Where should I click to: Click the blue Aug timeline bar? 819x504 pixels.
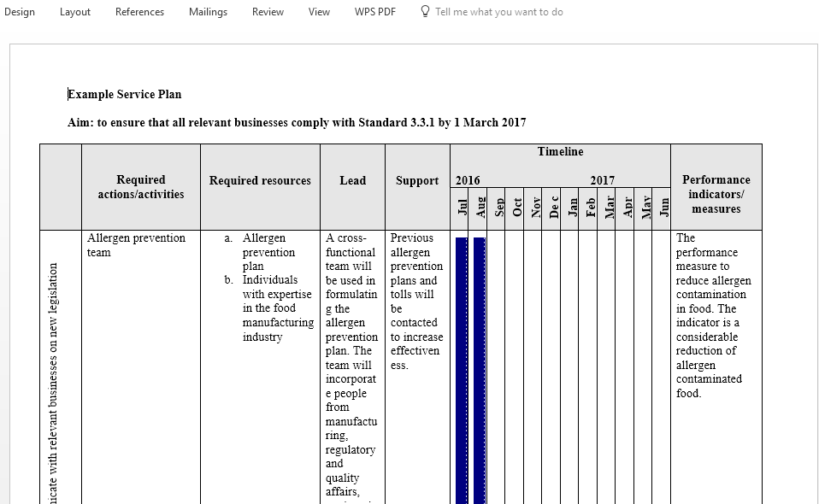(x=480, y=371)
